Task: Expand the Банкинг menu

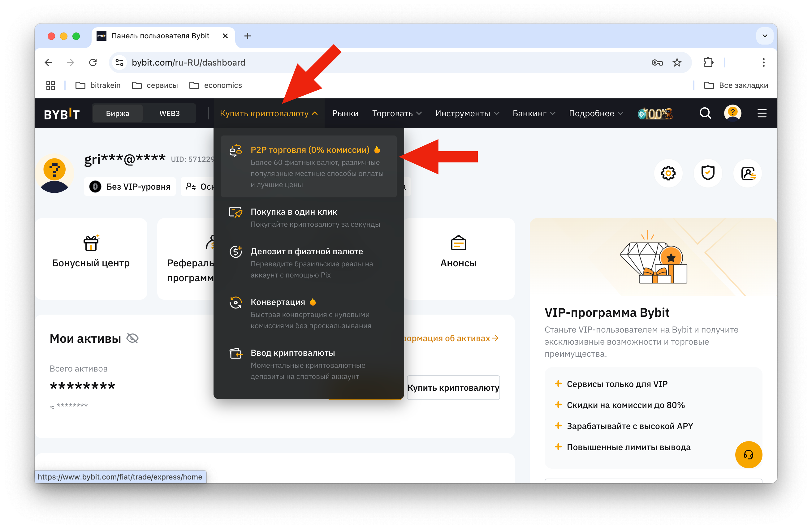Action: coord(534,113)
